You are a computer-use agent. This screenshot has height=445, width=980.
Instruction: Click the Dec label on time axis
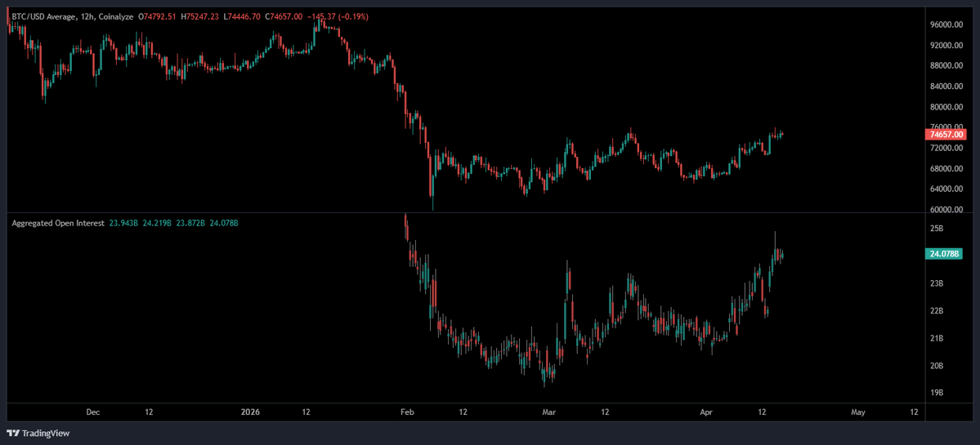click(92, 412)
